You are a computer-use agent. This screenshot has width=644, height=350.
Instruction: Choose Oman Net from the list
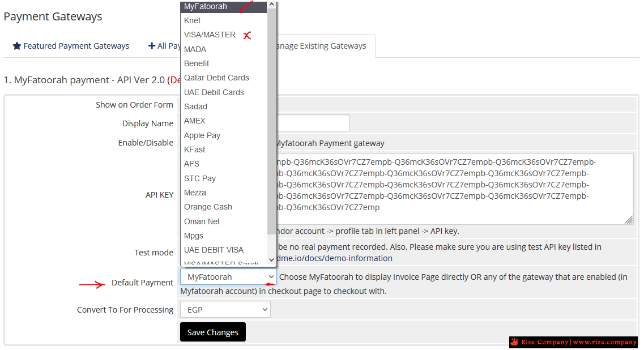[x=224, y=221]
